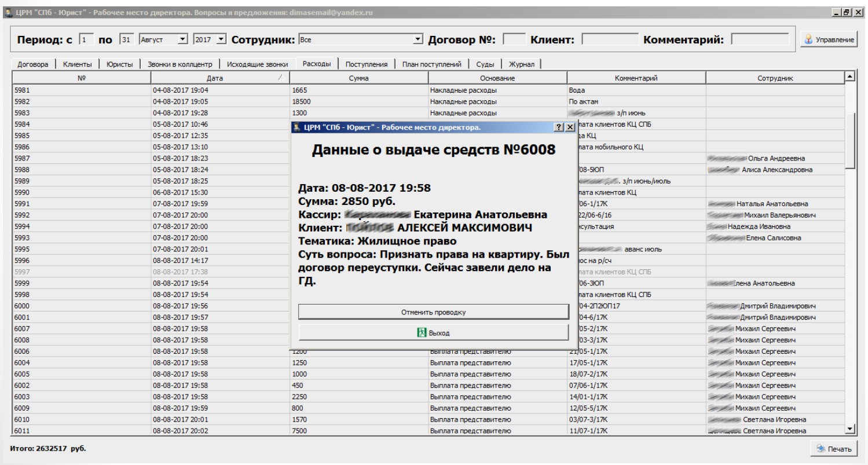Switch to the Клиенты tab
Viewport: 868px width, 465px height.
[x=78, y=65]
